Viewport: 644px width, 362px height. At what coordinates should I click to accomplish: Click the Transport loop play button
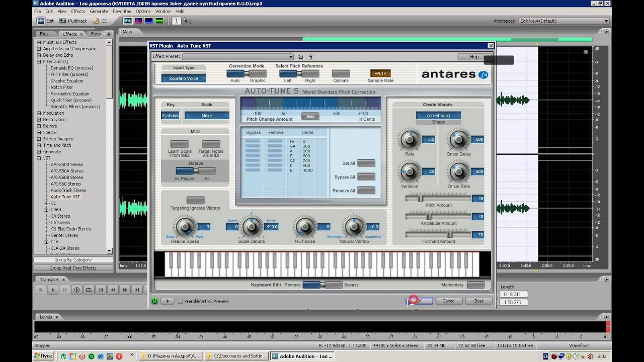89,290
